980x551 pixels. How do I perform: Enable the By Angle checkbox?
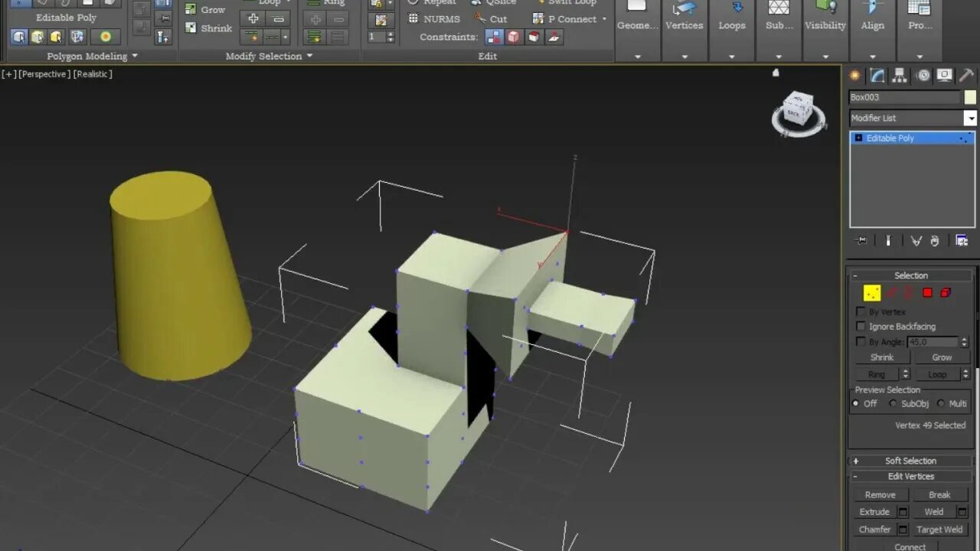tap(861, 341)
